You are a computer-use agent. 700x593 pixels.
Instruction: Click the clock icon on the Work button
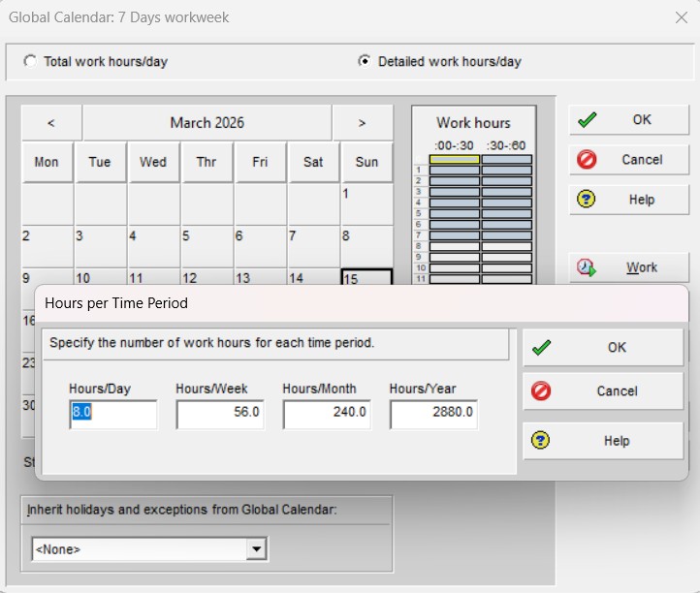click(x=587, y=267)
